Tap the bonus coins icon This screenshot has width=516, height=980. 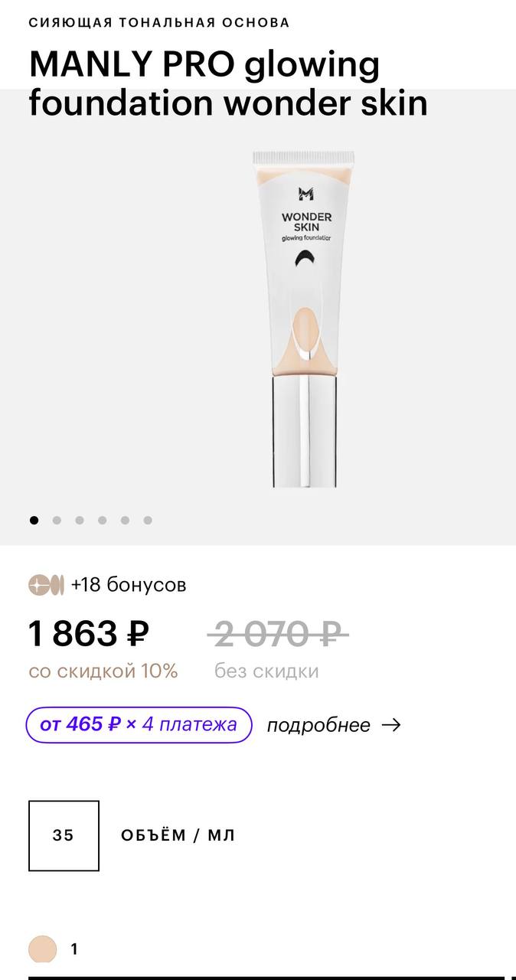click(x=46, y=586)
